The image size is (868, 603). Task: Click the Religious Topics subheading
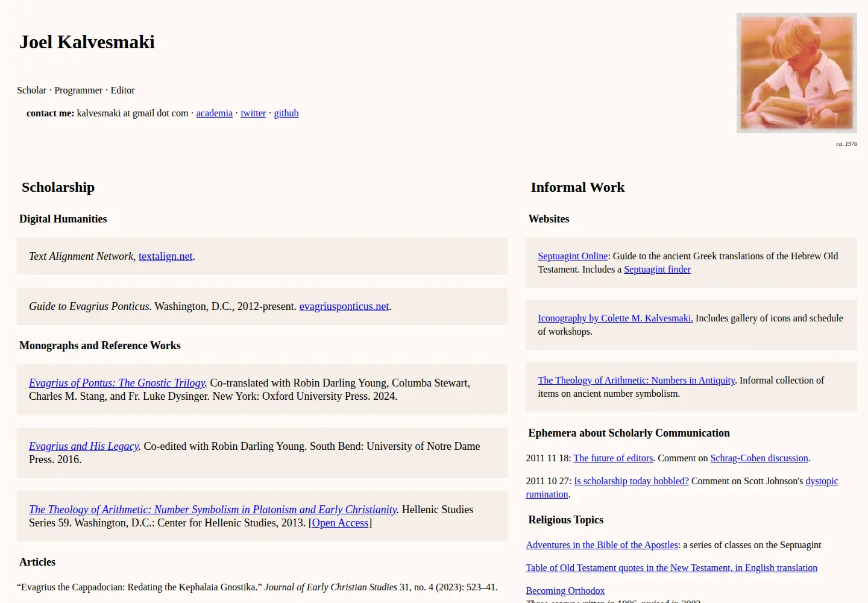565,520
